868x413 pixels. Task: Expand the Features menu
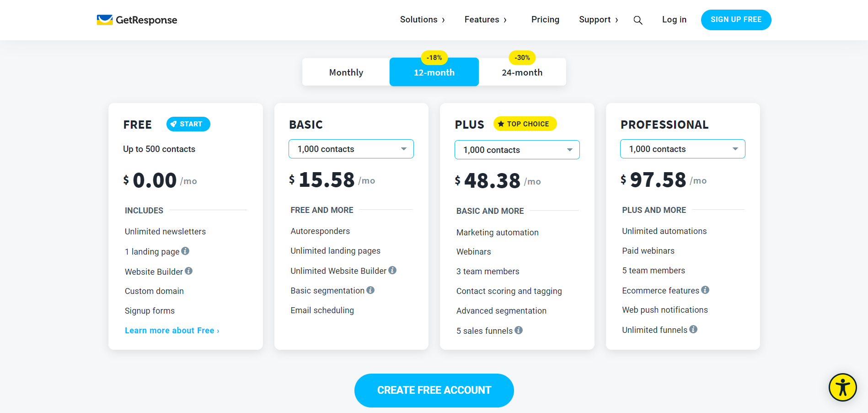click(x=486, y=20)
